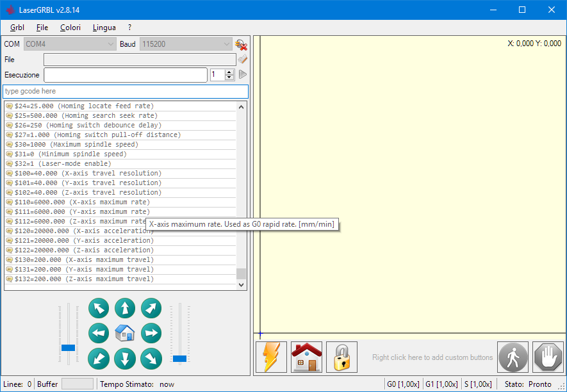Viewport: 567px width, 392px height.
Task: Jog down with the down arrow button
Action: (125, 359)
